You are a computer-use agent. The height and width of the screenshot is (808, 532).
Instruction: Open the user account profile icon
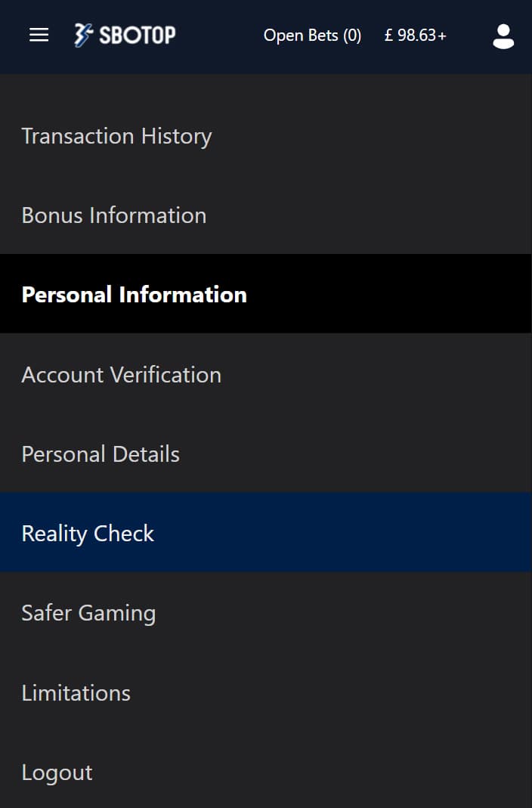(x=503, y=36)
